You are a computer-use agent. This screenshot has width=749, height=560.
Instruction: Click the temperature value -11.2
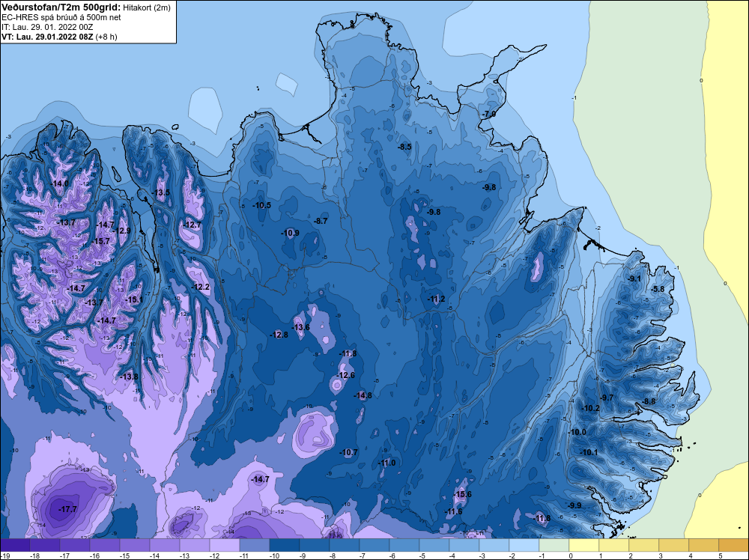436,299
